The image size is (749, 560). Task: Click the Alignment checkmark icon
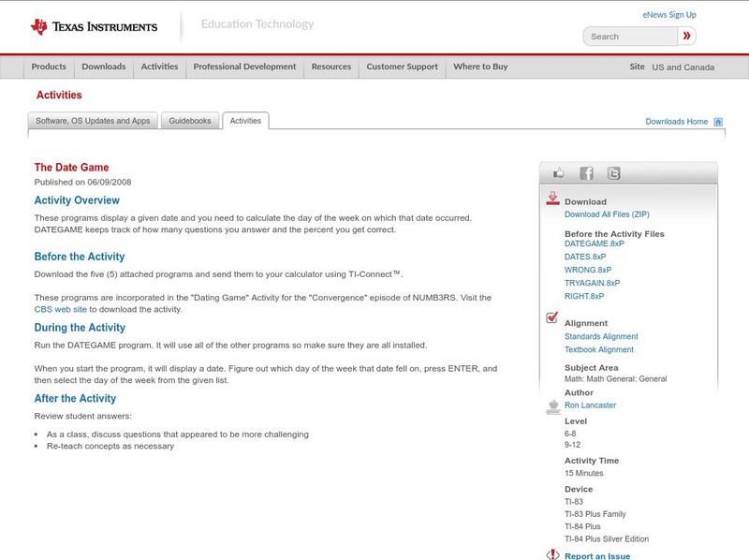(551, 318)
